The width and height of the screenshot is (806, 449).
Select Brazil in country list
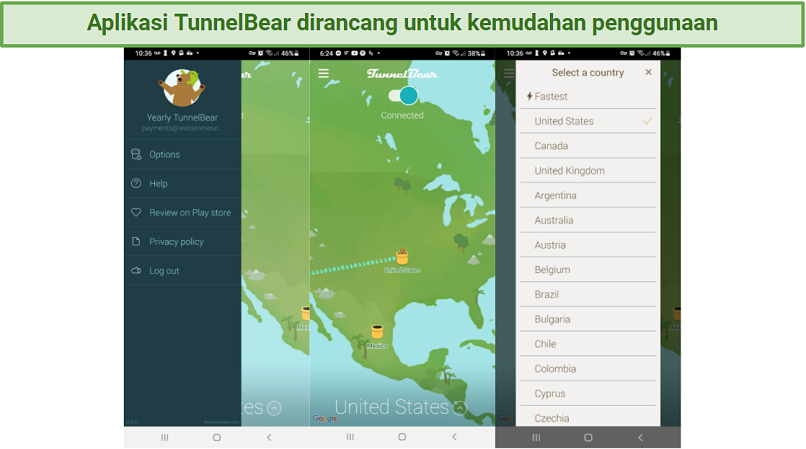pyautogui.click(x=588, y=294)
